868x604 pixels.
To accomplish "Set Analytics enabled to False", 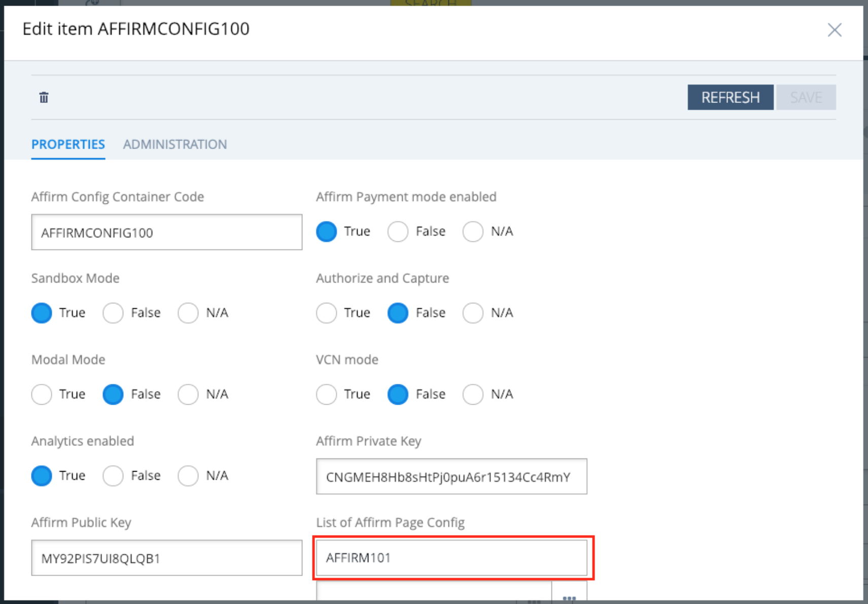I will [113, 476].
